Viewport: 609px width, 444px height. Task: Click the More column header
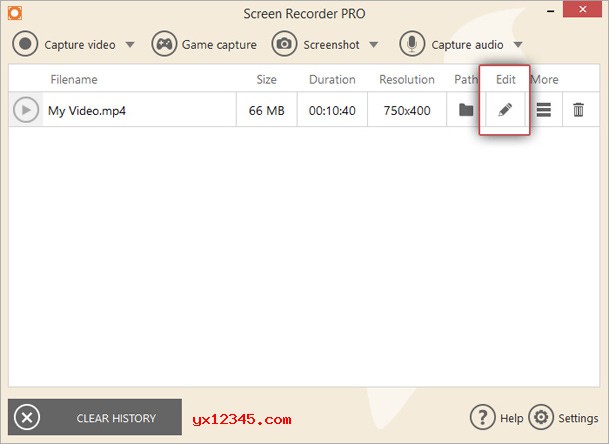coord(545,80)
